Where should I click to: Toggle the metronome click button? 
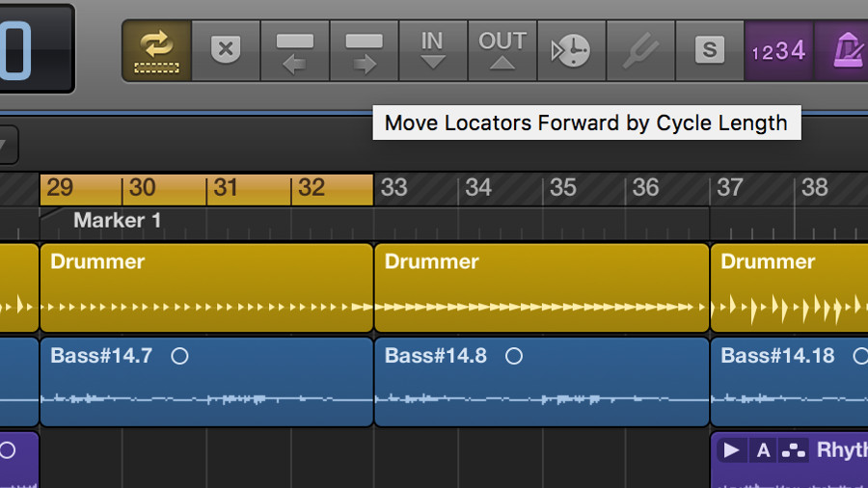click(x=844, y=50)
